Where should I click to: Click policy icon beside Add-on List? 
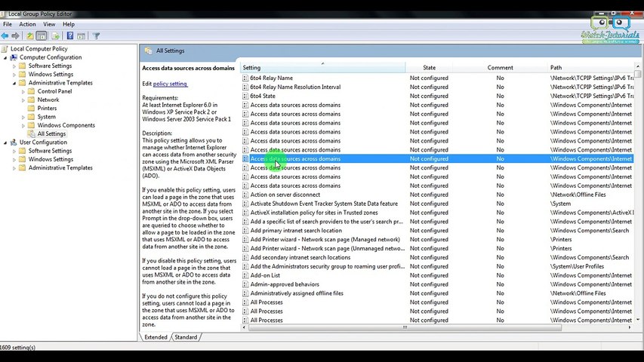coord(245,275)
